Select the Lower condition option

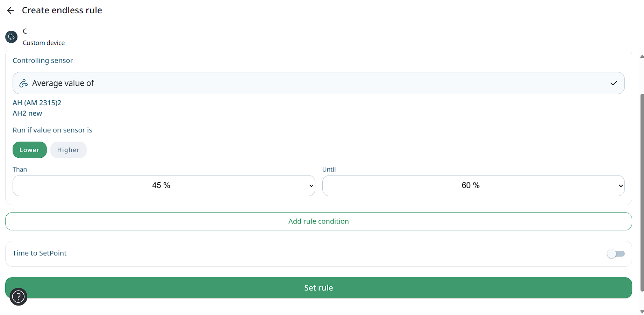point(30,150)
